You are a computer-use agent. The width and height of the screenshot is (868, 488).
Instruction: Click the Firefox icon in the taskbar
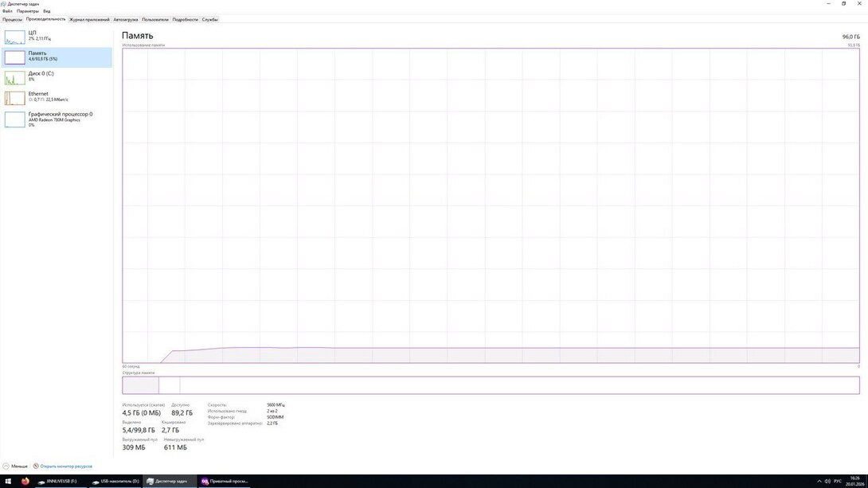click(x=25, y=481)
